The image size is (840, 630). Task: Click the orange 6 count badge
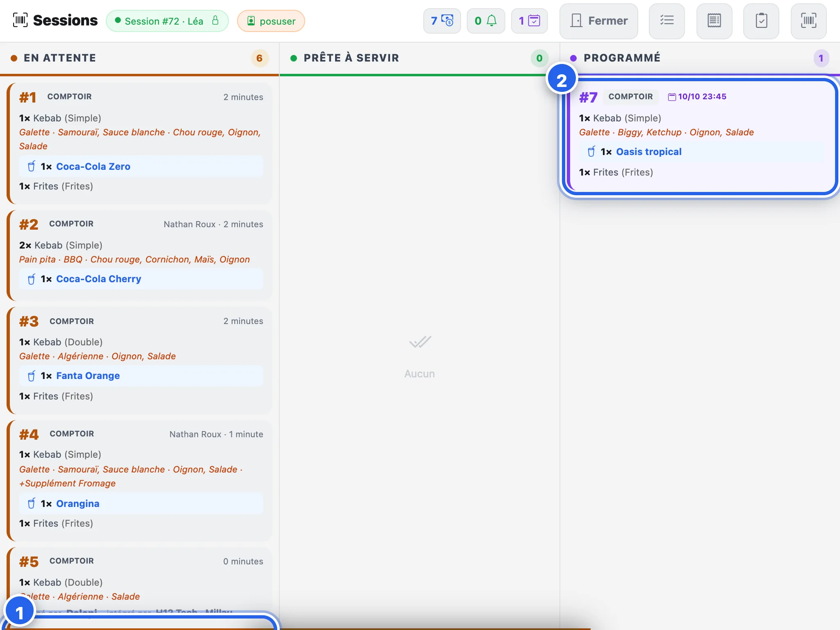click(259, 58)
